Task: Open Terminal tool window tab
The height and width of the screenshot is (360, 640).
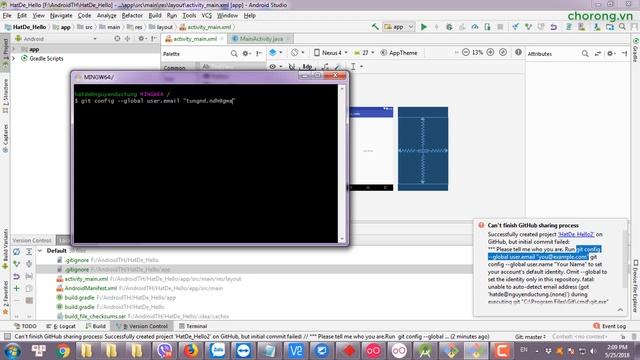Action: click(193, 326)
